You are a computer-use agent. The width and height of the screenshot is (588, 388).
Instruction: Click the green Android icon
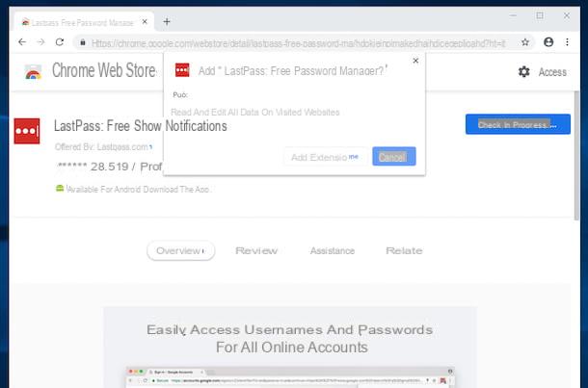[60, 189]
